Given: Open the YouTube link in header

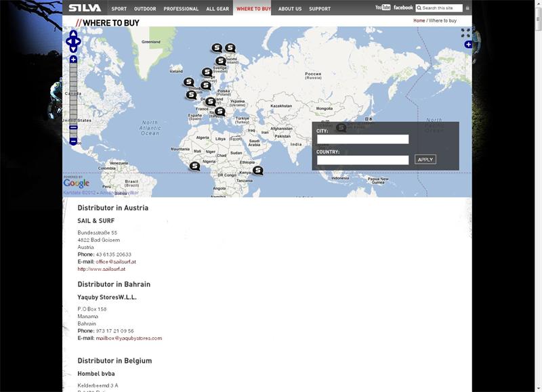Looking at the screenshot, I should (x=383, y=8).
